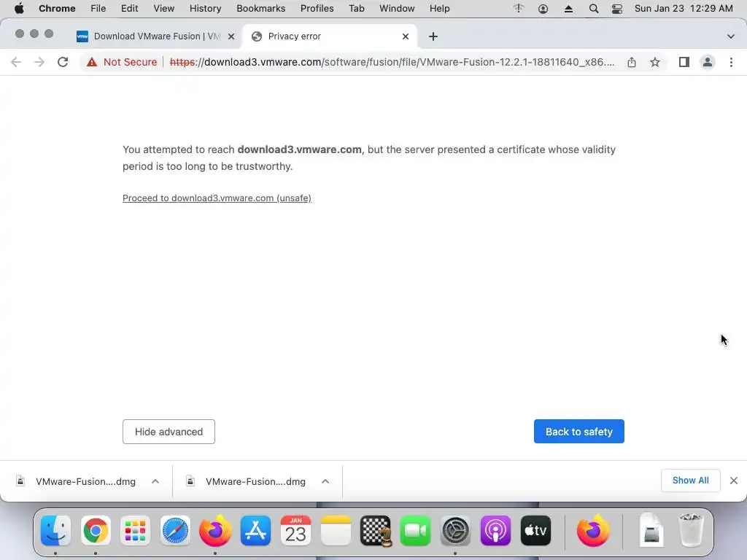
Task: Close the Download VMware Fusion tab
Action: coord(231,36)
